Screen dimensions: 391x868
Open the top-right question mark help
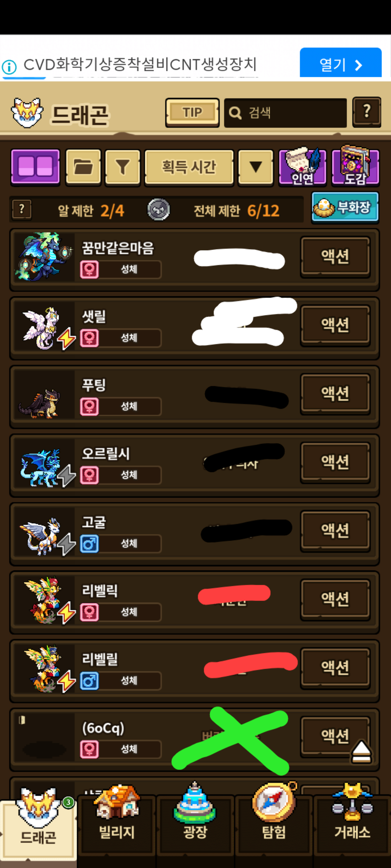tap(367, 112)
